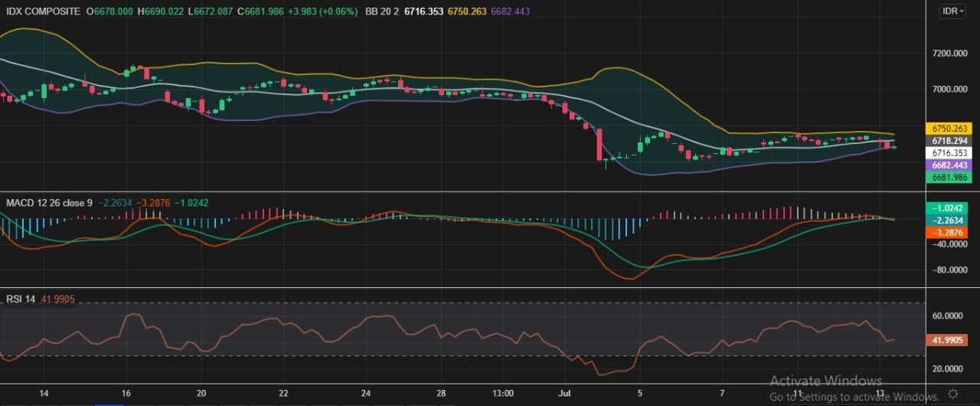Click white 6716.353 price axis tag
Screen dimensions: 980x406
point(949,153)
